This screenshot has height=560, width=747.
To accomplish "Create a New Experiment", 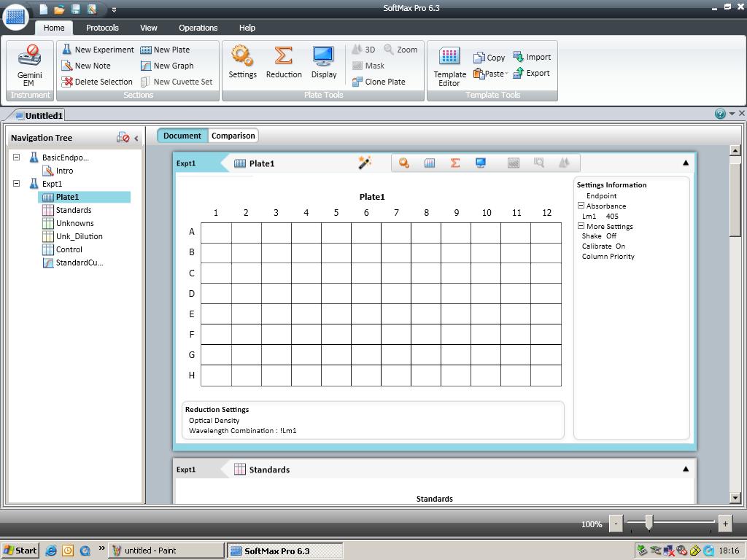I will click(x=98, y=50).
